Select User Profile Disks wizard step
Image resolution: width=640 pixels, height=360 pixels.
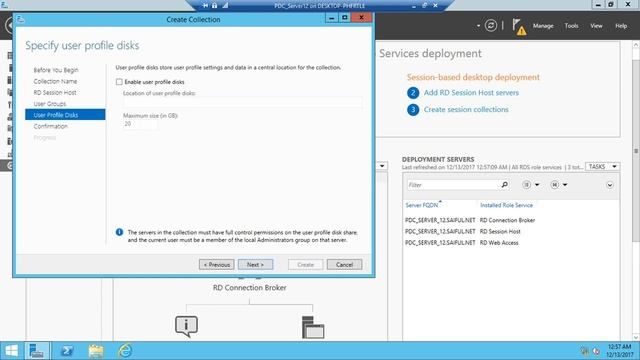pos(65,115)
